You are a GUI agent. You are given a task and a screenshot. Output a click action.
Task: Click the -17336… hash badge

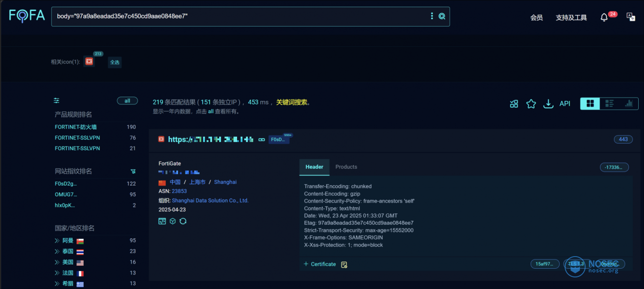click(614, 167)
